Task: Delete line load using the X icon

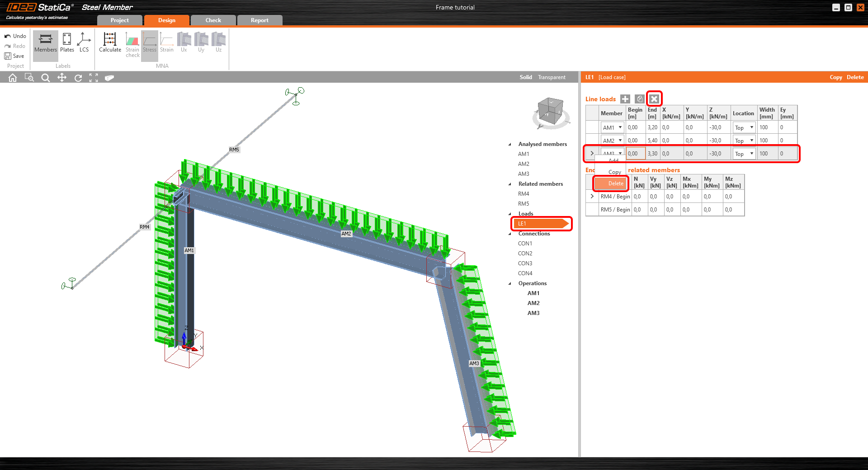Action: coord(654,99)
